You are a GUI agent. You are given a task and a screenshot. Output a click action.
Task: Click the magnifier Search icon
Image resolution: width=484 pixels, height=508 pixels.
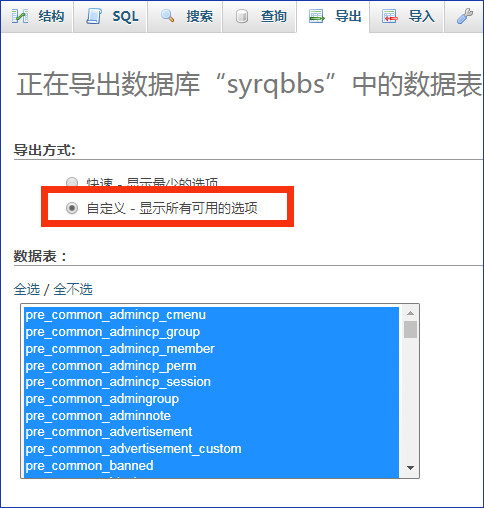tap(167, 16)
